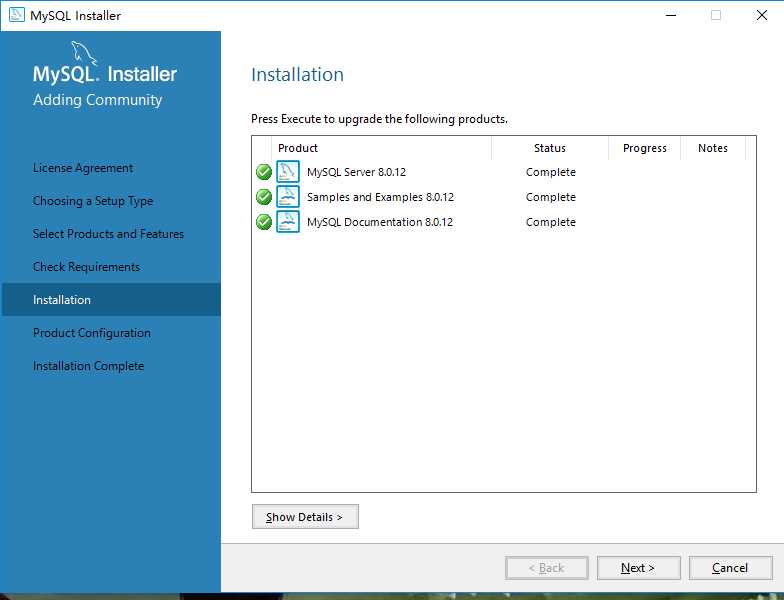
Task: Click the disabled Back button
Action: pyautogui.click(x=546, y=568)
